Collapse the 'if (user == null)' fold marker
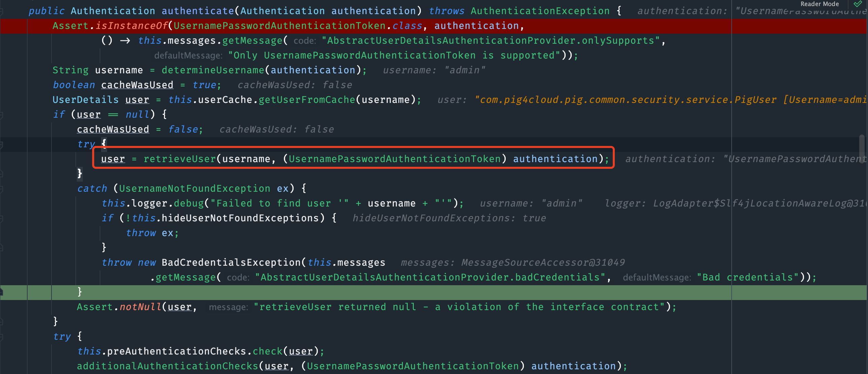Image resolution: width=868 pixels, height=374 pixels. coord(1,115)
